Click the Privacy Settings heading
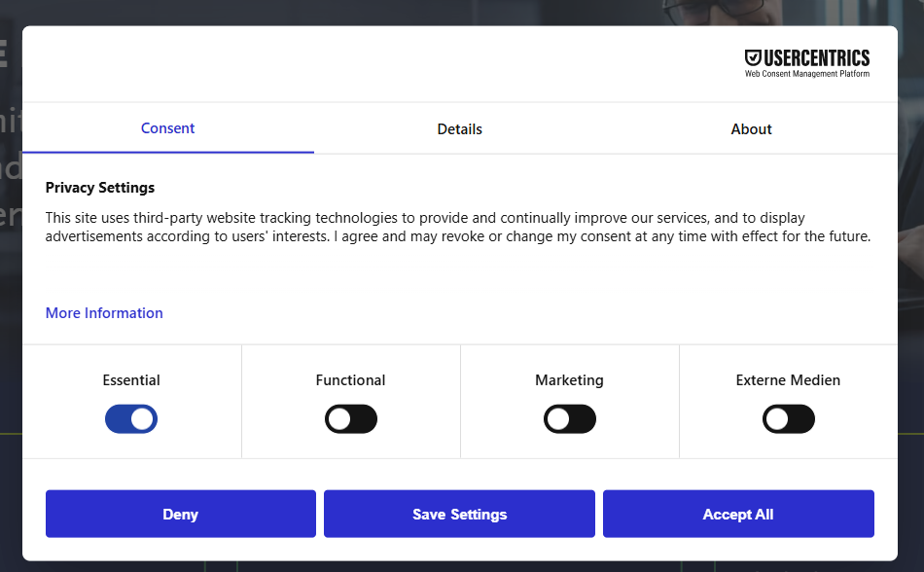This screenshot has height=572, width=924. [x=100, y=188]
